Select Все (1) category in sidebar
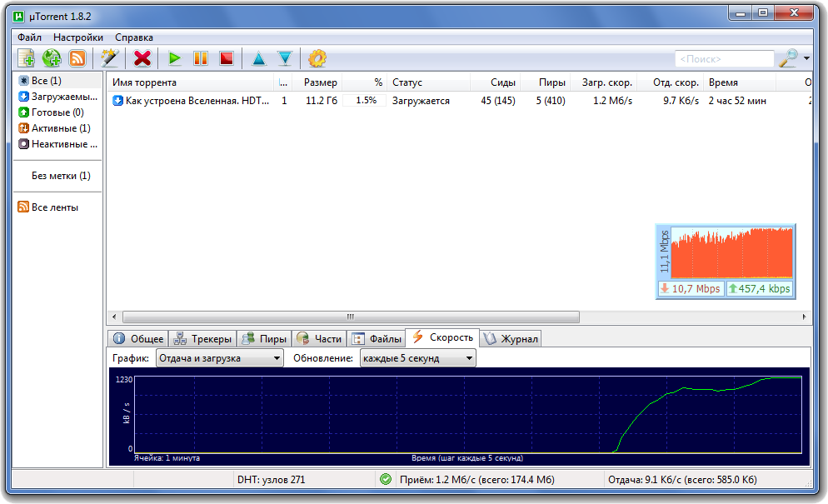The width and height of the screenshot is (828, 504). point(58,80)
